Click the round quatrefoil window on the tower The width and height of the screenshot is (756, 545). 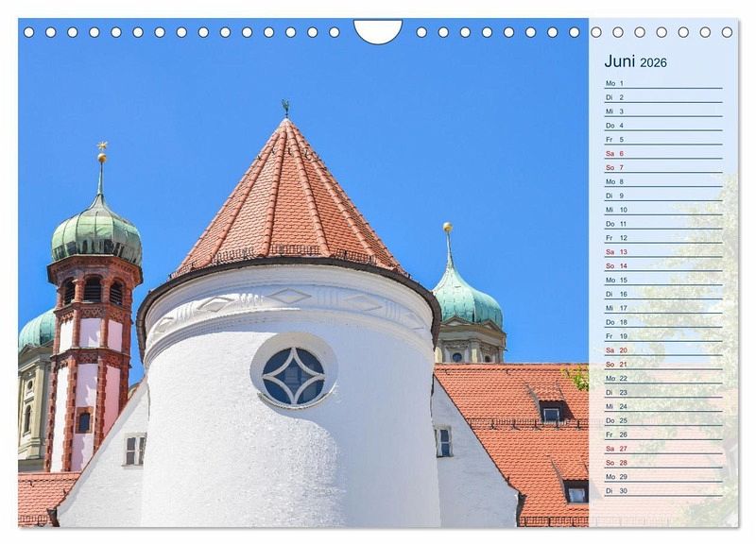[293, 376]
